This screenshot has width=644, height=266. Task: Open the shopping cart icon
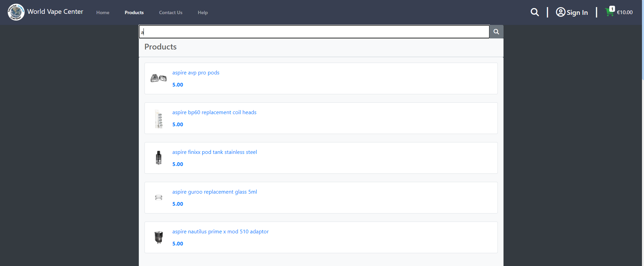609,12
